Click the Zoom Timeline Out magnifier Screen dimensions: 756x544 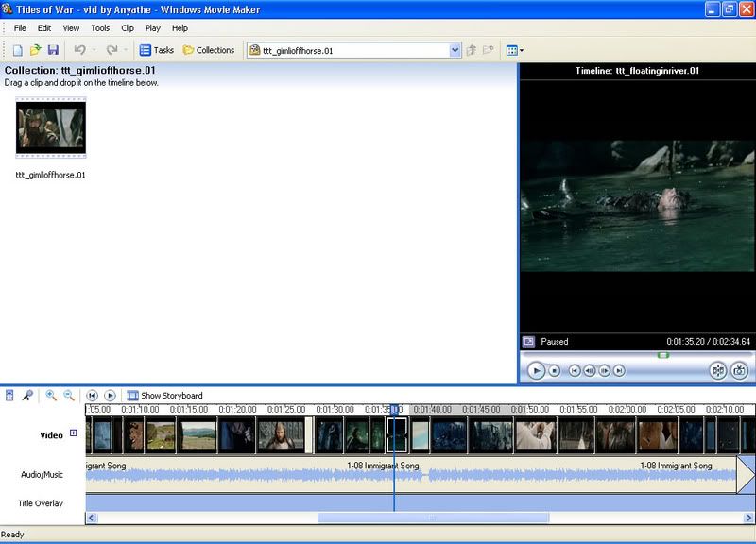pyautogui.click(x=69, y=396)
